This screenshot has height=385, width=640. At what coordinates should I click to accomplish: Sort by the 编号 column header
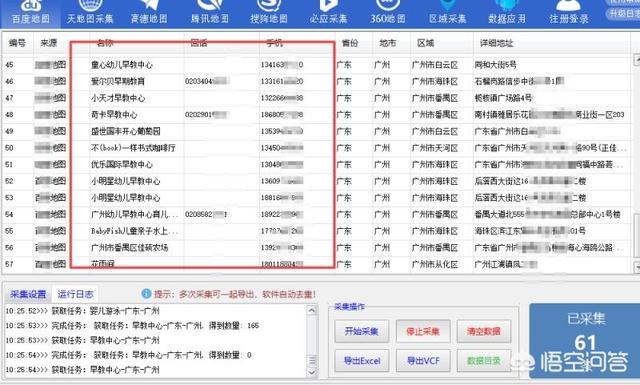(17, 43)
